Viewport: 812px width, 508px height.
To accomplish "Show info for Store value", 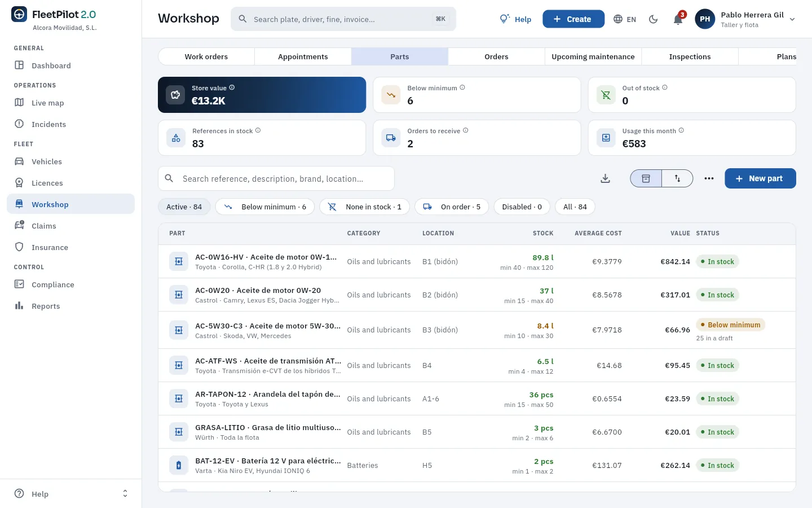I will tap(232, 87).
